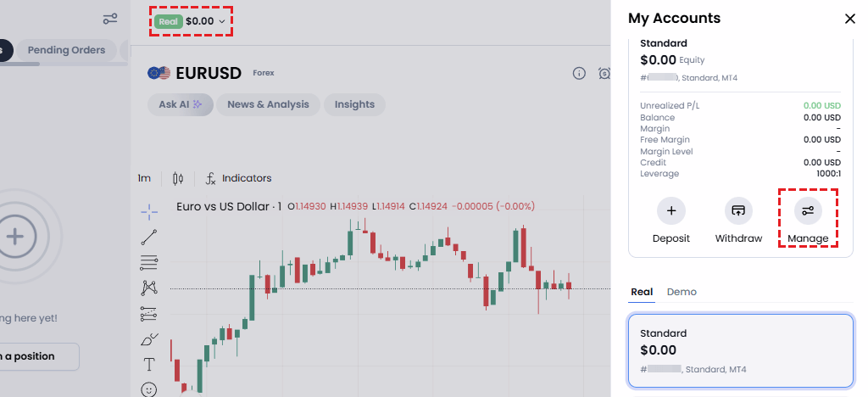Choose the text annotation tool
868x397 pixels.
tap(149, 364)
